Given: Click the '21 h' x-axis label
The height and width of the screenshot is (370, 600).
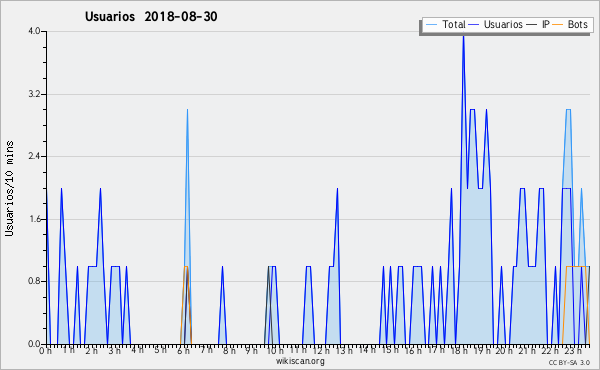Looking at the screenshot, I should (x=527, y=350).
